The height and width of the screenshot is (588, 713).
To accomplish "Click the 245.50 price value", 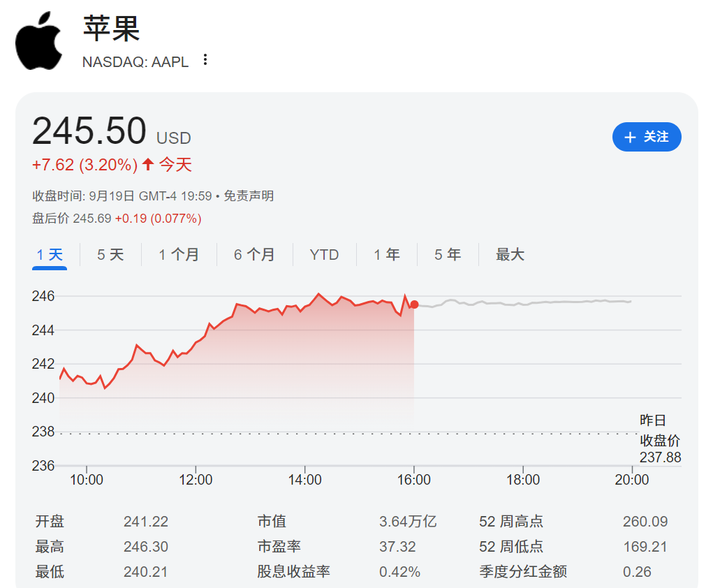I will pos(89,131).
